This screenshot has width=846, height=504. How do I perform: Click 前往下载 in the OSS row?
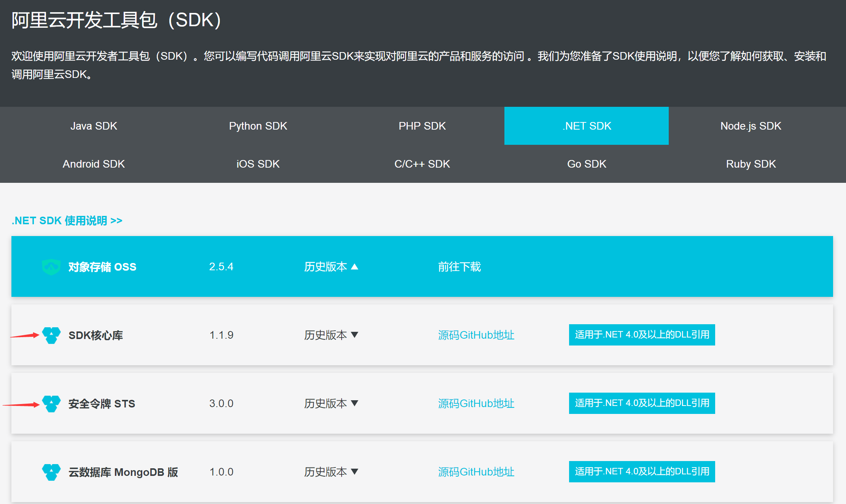(460, 267)
